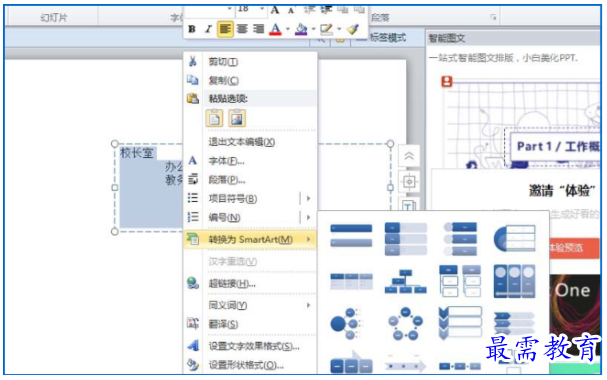Click the font A icon beside 字体(F)
This screenshot has width=607, height=380.
pyautogui.click(x=193, y=160)
